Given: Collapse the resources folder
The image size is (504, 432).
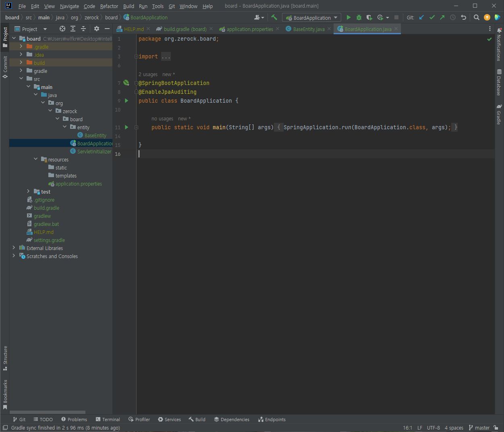Looking at the screenshot, I should click(x=35, y=159).
